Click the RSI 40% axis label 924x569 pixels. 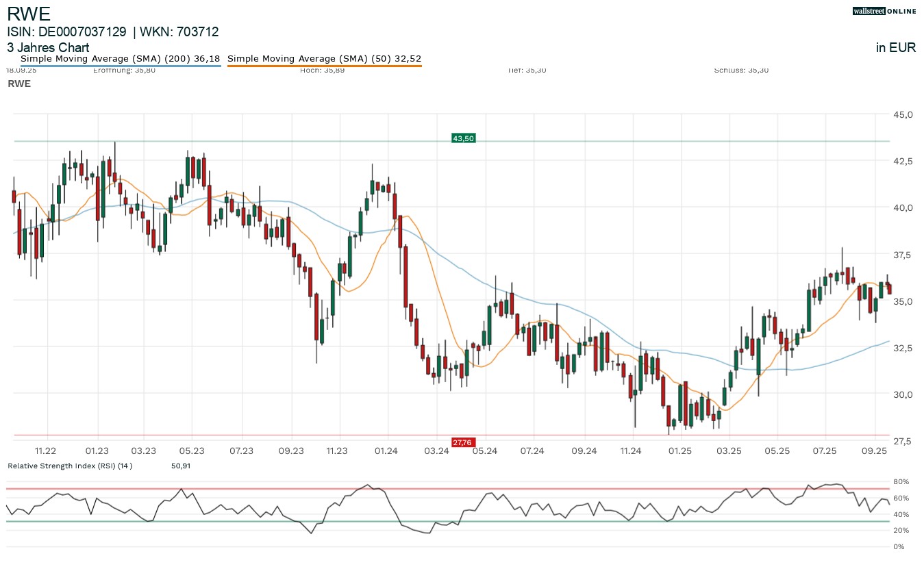902,514
